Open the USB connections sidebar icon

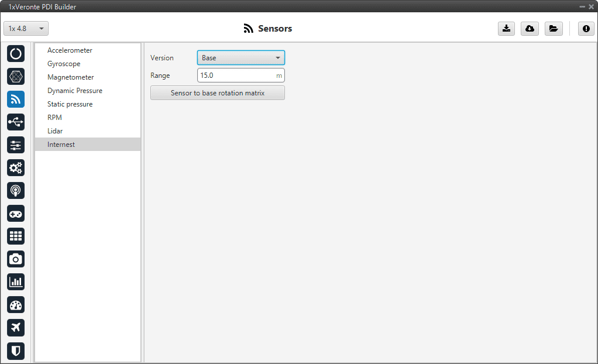click(x=16, y=122)
